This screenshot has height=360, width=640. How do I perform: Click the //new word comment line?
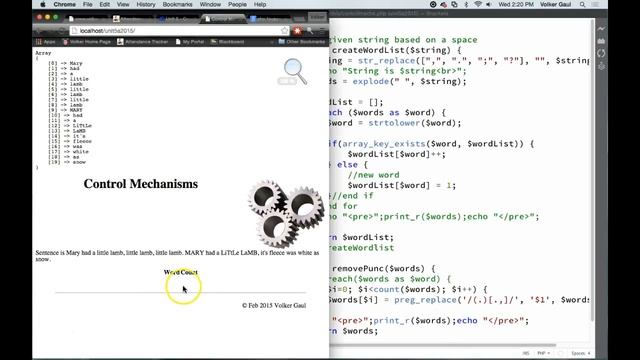(373, 175)
